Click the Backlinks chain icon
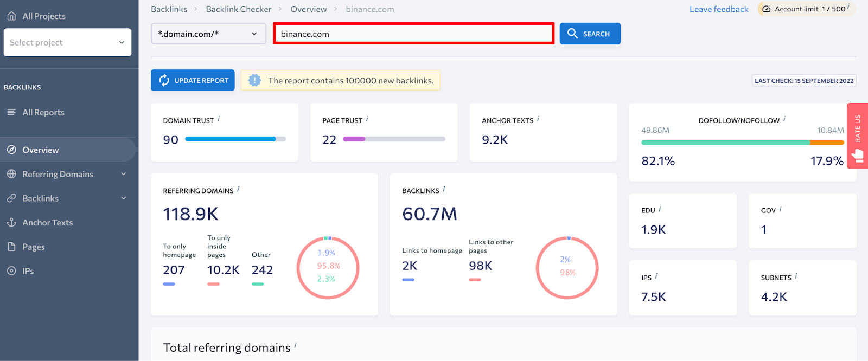The width and height of the screenshot is (868, 361). (11, 198)
